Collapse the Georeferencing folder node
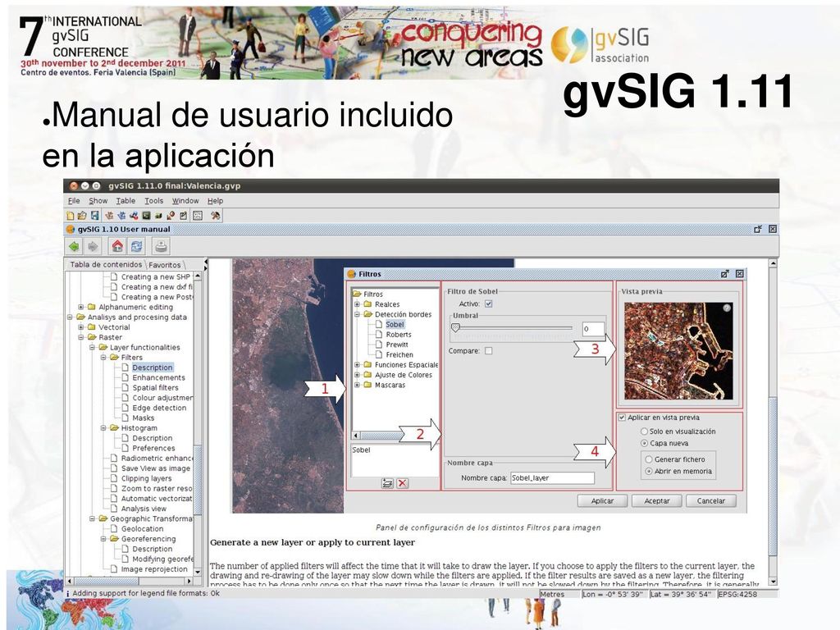Viewport: 840px width, 630px height. pyautogui.click(x=103, y=539)
